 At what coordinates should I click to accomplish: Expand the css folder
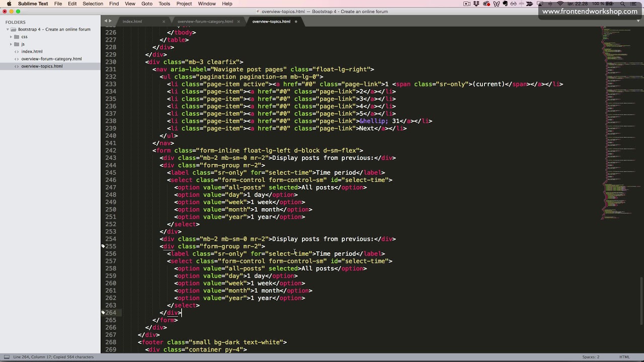11,37
